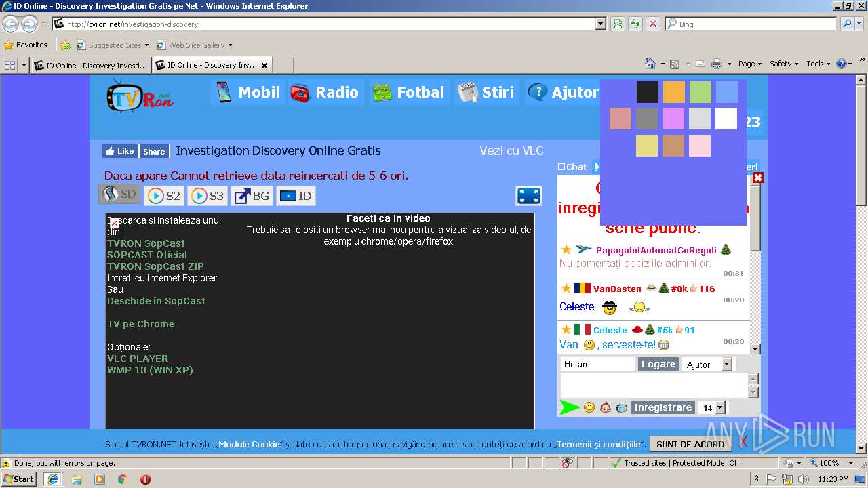
Task: Open the BG external stream
Action: [x=252, y=196]
